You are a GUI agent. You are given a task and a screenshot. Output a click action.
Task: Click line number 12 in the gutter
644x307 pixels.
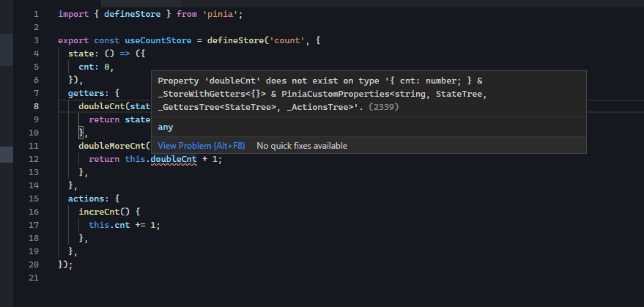point(34,159)
